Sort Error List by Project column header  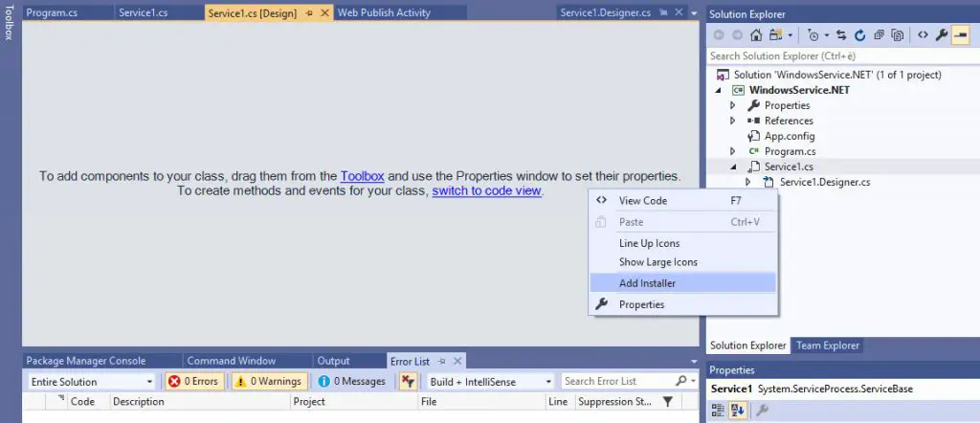coord(354,401)
